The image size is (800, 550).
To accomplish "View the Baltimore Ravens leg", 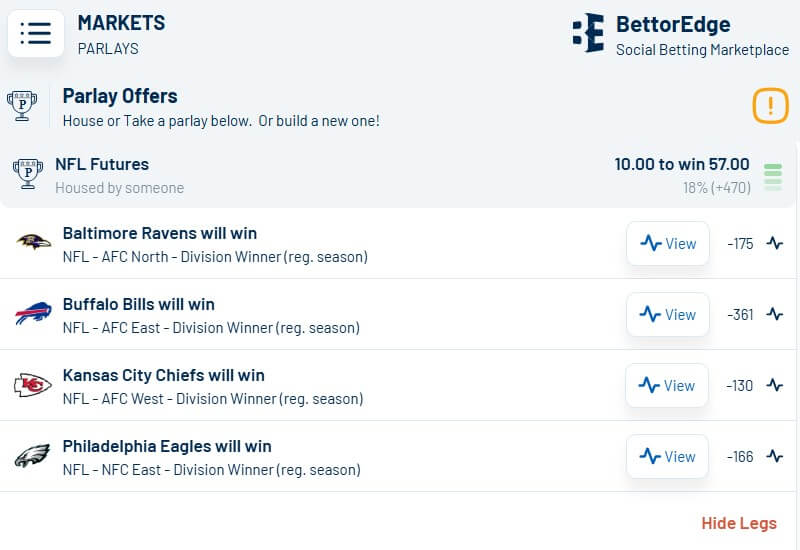I will coord(668,243).
